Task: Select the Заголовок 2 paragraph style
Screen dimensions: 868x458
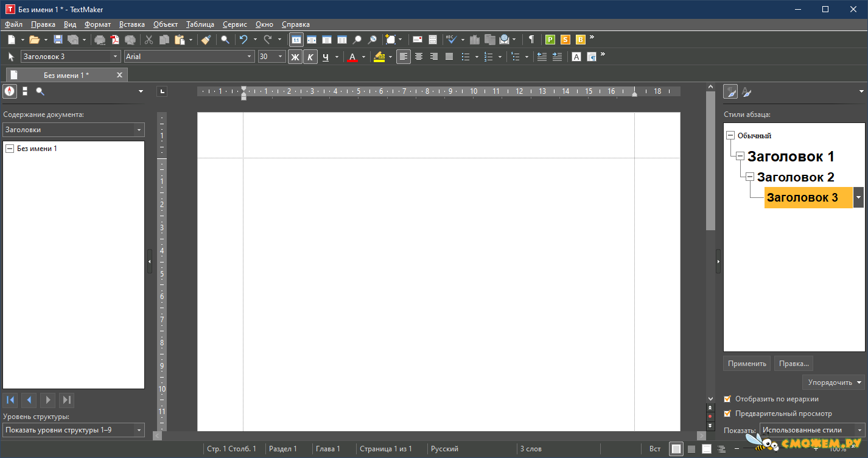Action: [x=796, y=177]
